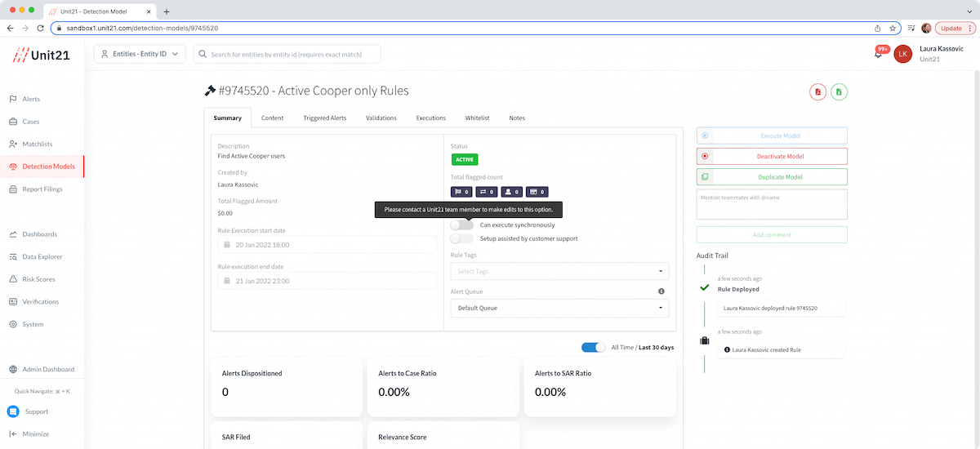The height and width of the screenshot is (449, 980).
Task: Click the Dashboards chart icon
Action: 13,234
